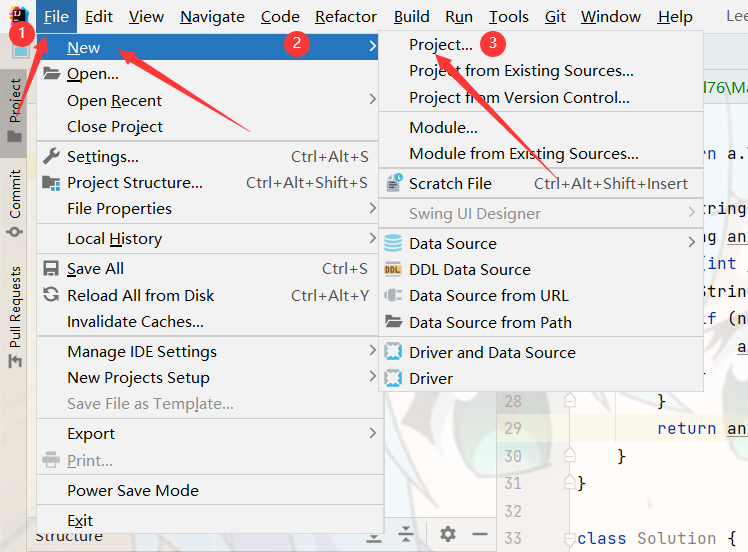
Task: Toggle Power Save Mode
Action: pos(132,490)
